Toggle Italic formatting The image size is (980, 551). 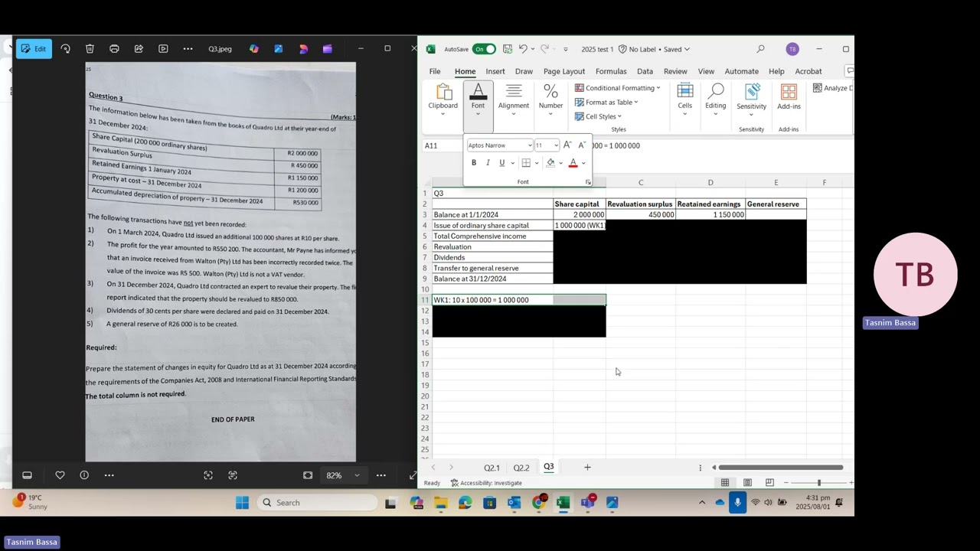(488, 163)
